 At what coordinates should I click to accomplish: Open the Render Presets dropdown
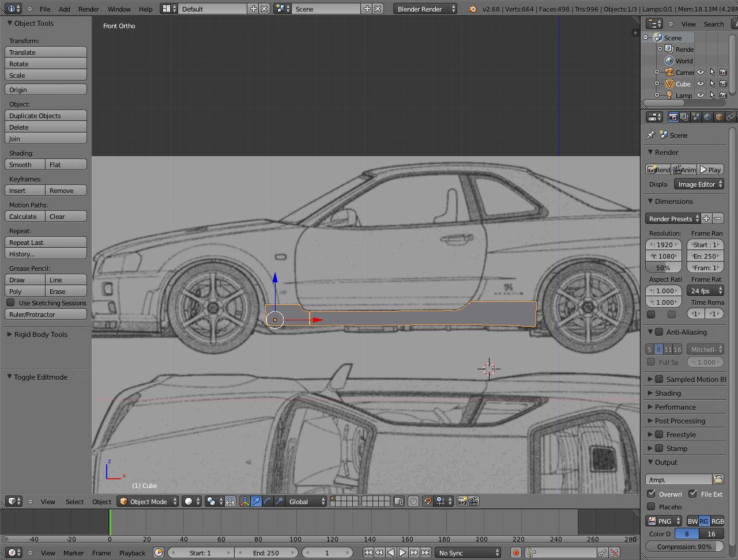tap(672, 219)
